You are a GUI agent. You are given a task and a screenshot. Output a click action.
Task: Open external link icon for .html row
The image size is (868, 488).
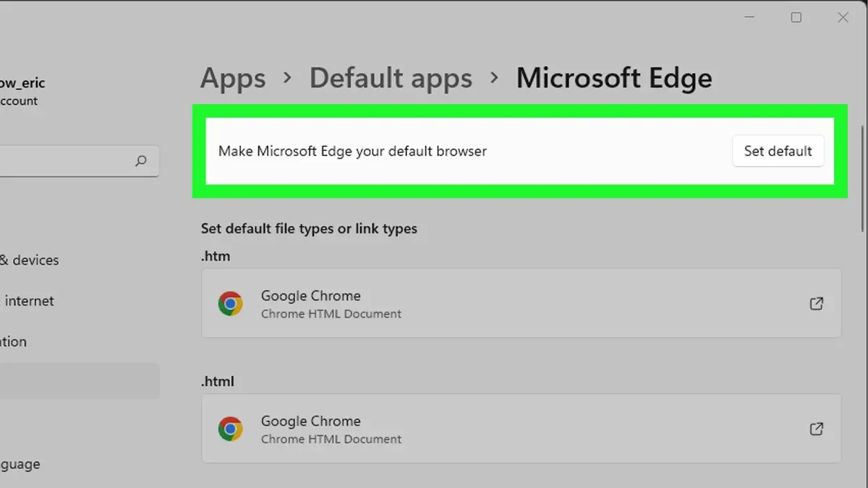tap(816, 429)
